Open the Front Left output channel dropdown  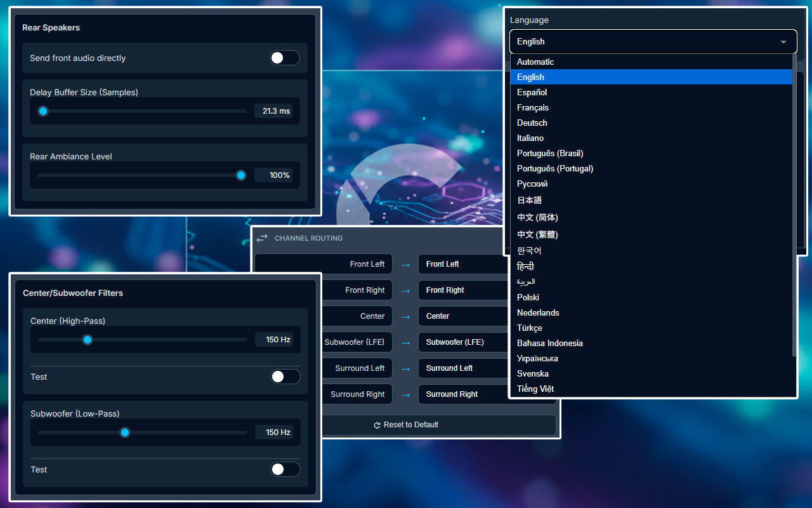(461, 264)
